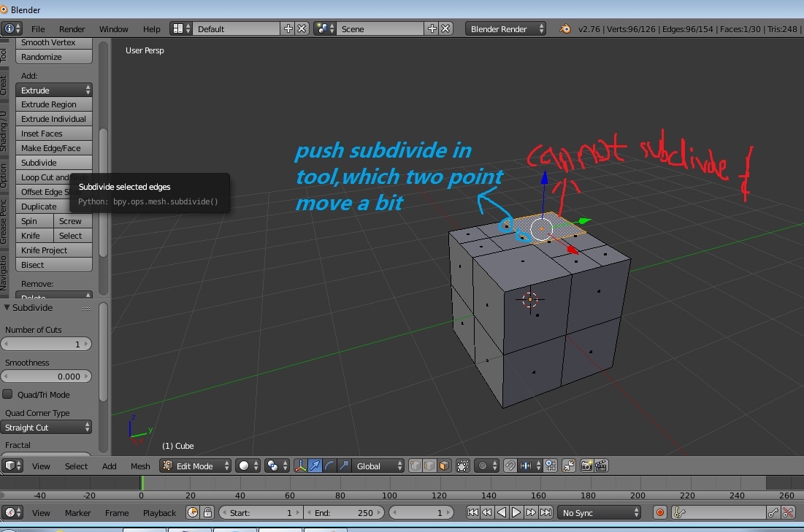The height and width of the screenshot is (532, 804).
Task: Open the Edit Mode dropdown
Action: [x=196, y=466]
